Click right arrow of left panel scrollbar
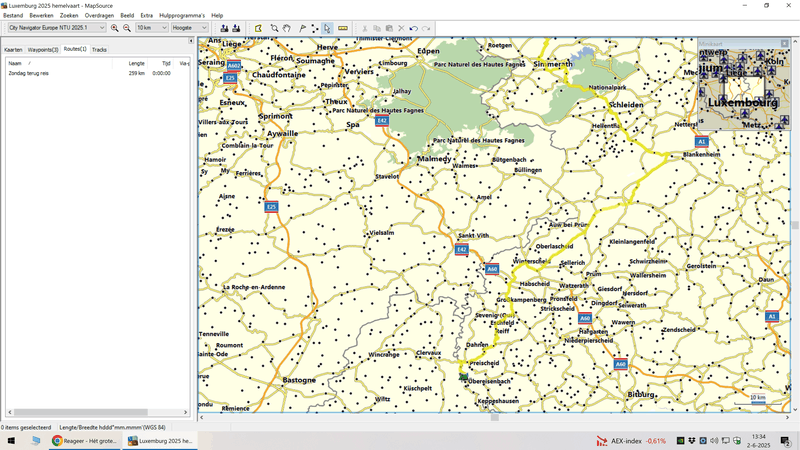 [185, 412]
